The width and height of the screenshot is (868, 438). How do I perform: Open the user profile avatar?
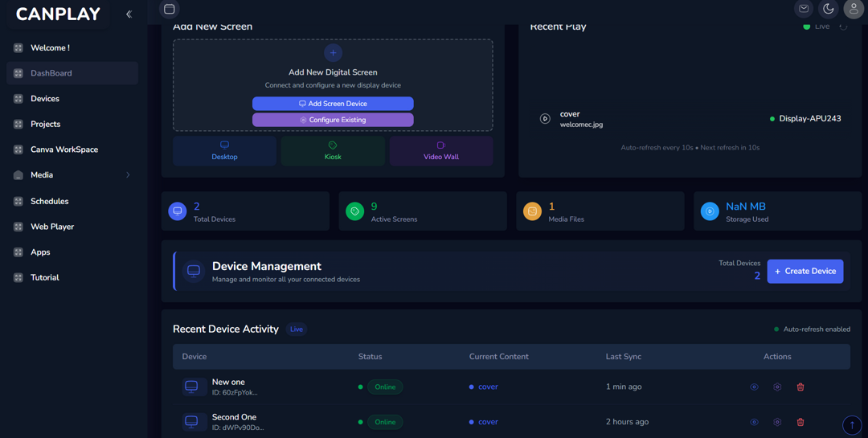[x=853, y=9]
